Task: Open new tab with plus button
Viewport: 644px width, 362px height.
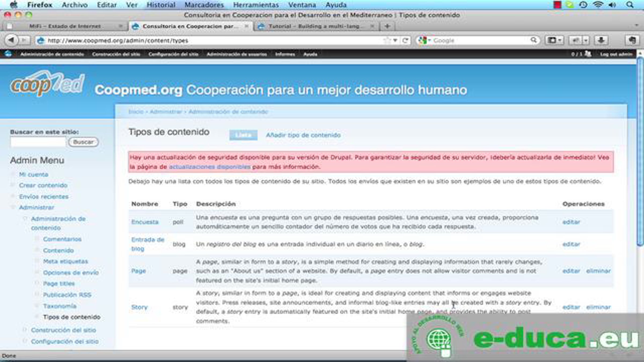Action: click(x=387, y=26)
